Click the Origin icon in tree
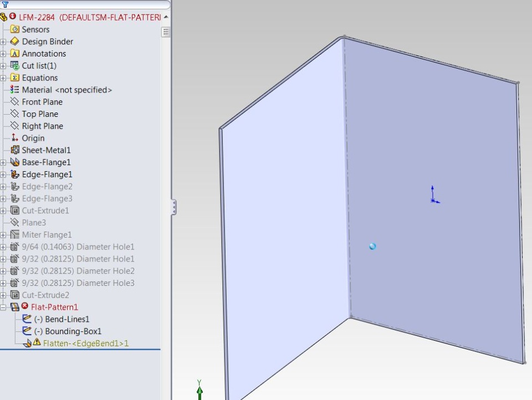The height and width of the screenshot is (400, 532). tap(14, 138)
